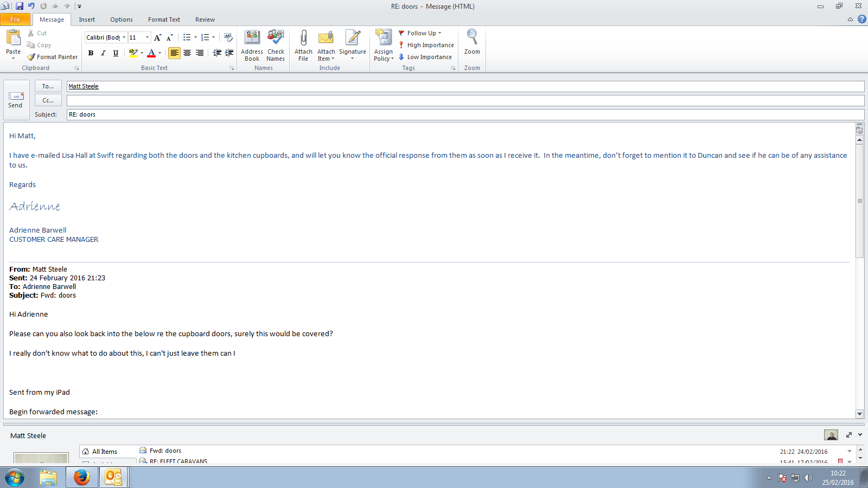
Task: Cut the selected text
Action: click(x=37, y=33)
